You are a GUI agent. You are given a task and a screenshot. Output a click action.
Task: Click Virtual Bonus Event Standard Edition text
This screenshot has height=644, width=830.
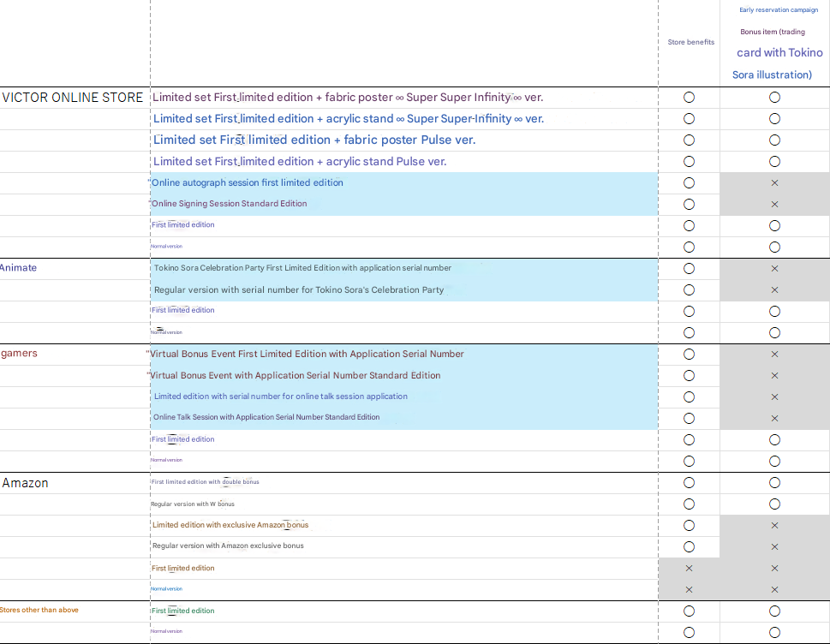click(295, 375)
